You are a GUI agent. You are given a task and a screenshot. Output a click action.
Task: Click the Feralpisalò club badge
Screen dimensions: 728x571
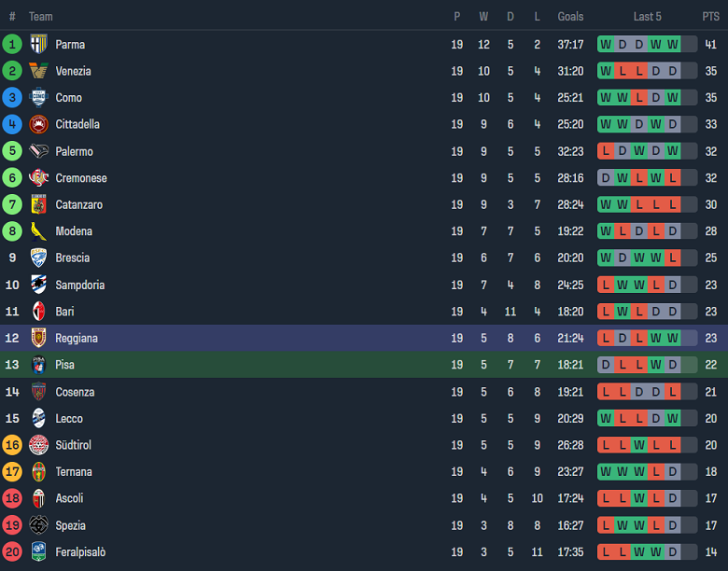(x=38, y=552)
